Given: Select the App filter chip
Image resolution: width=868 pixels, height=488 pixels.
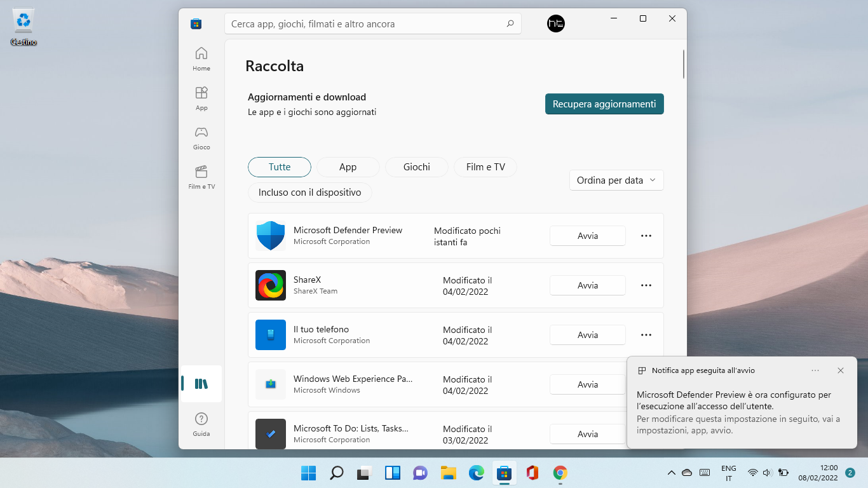Looking at the screenshot, I should coord(348,167).
